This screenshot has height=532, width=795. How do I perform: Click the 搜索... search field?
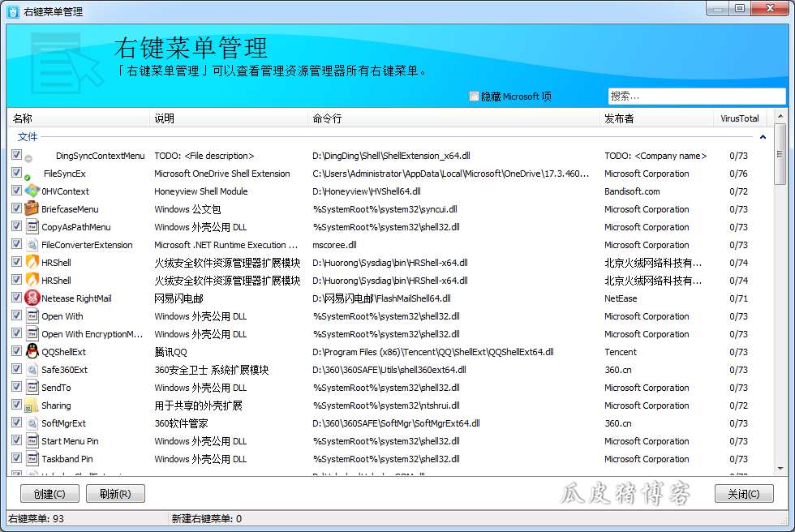[697, 96]
